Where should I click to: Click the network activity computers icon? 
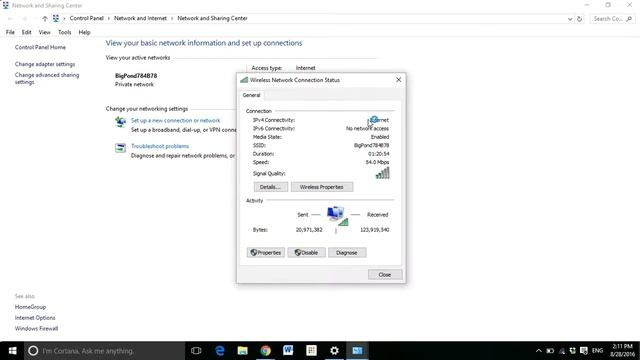337,216
